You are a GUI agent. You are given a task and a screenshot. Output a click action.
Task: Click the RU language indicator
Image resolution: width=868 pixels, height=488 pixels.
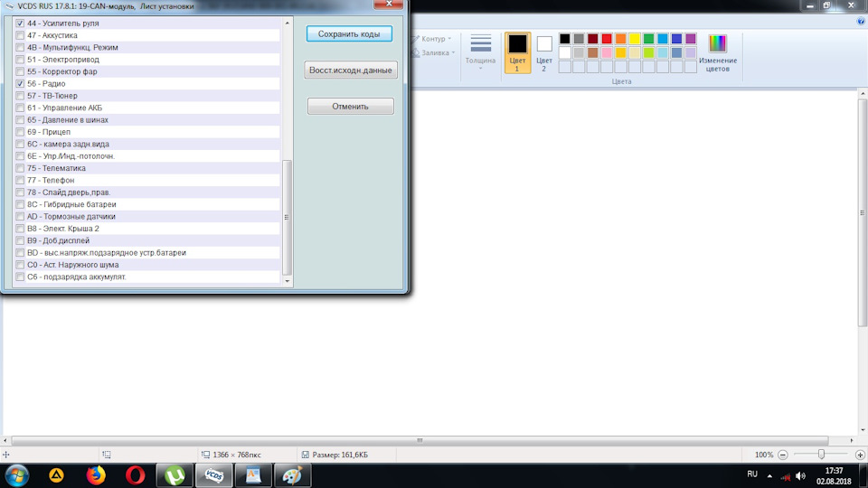[x=752, y=474]
